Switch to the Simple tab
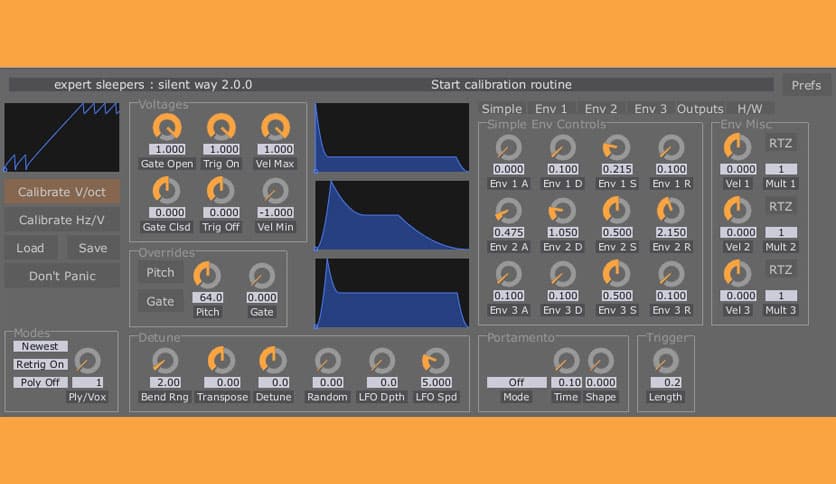836x484 pixels. pos(501,109)
